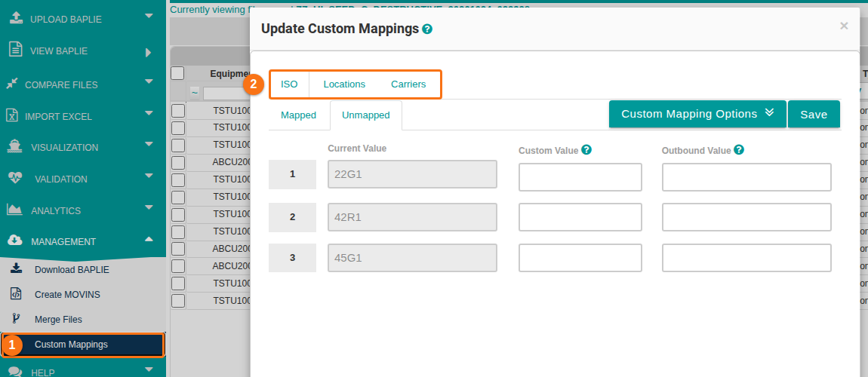Click the Equipment column filter text box
The width and height of the screenshot is (868, 377).
pyautogui.click(x=226, y=93)
